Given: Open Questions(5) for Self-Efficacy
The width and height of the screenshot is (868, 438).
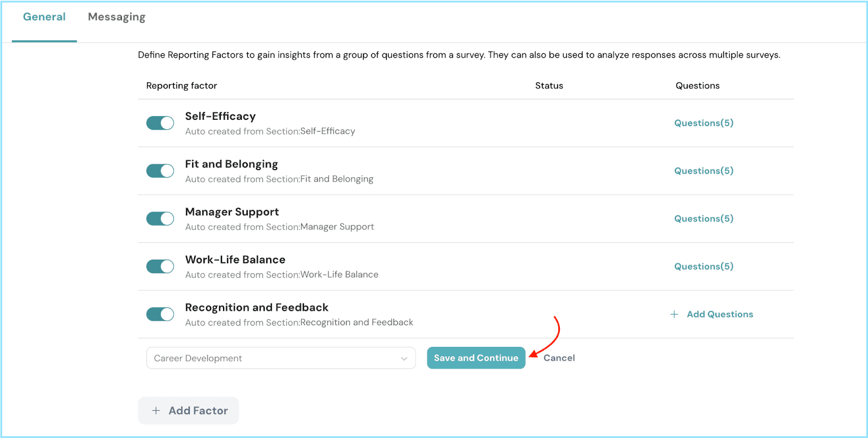Looking at the screenshot, I should coord(704,123).
